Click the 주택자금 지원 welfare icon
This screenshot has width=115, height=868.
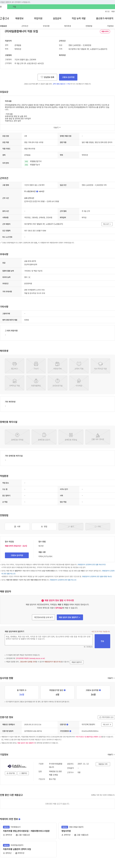[14, 383]
